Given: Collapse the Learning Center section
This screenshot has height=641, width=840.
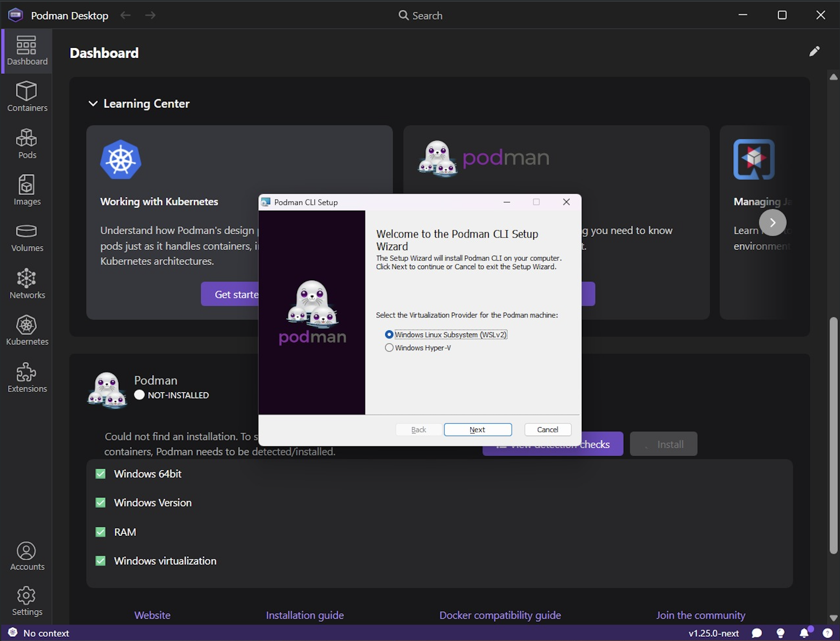Looking at the screenshot, I should pos(93,104).
